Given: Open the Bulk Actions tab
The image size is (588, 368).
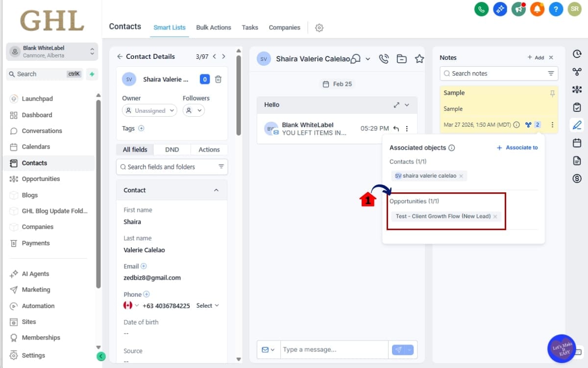Looking at the screenshot, I should click(213, 27).
